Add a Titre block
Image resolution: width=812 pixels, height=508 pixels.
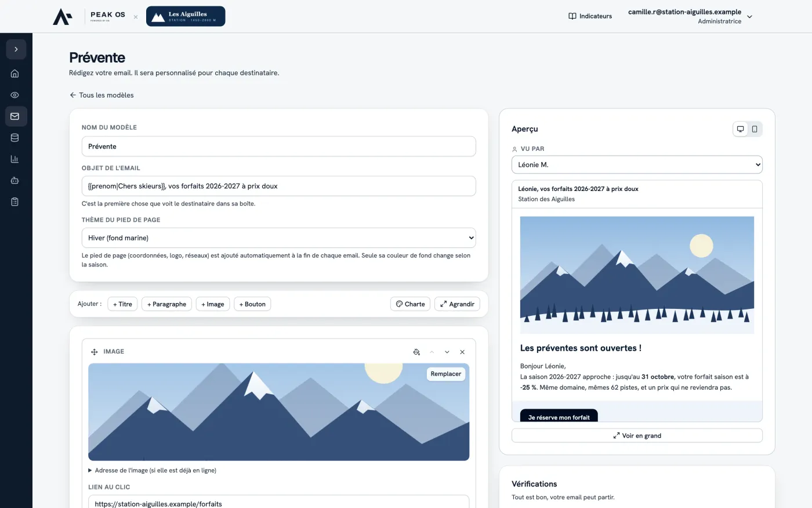(x=122, y=304)
